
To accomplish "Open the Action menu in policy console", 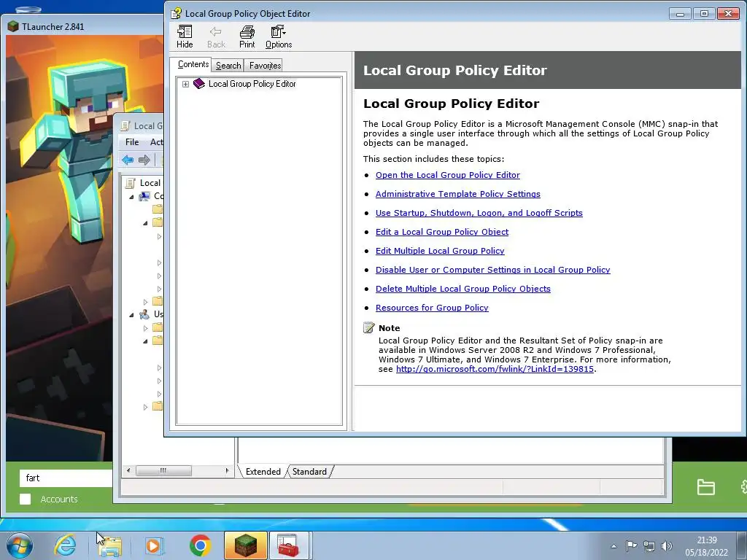I will pos(156,142).
